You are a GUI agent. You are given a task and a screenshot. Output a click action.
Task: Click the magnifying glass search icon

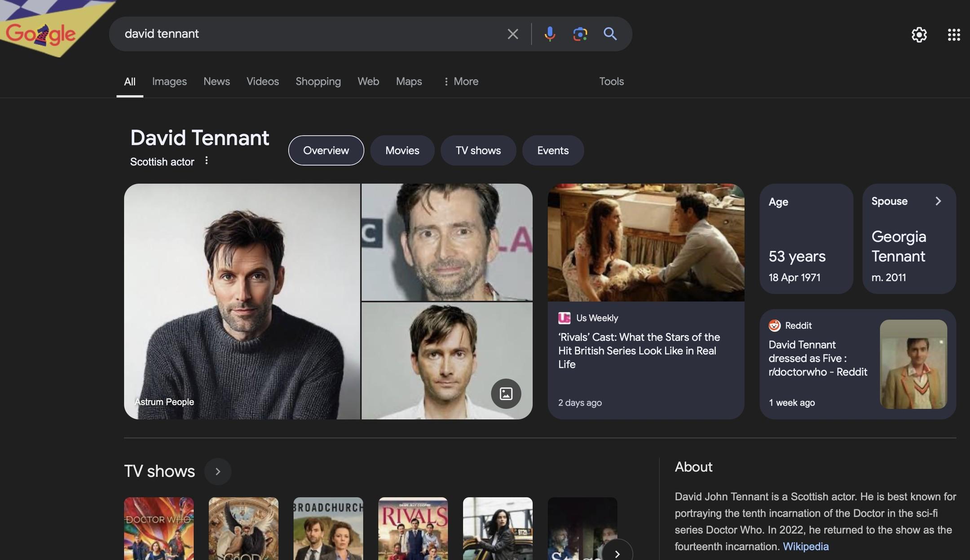[610, 34]
